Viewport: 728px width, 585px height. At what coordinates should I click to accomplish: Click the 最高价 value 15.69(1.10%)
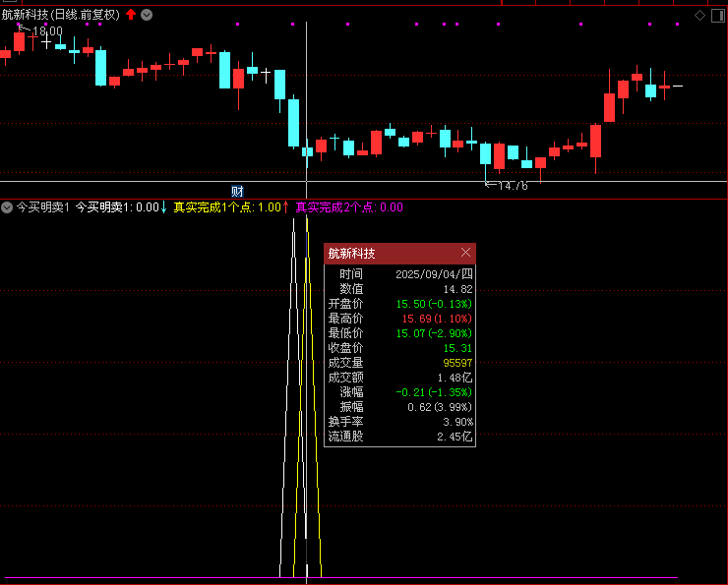[437, 319]
